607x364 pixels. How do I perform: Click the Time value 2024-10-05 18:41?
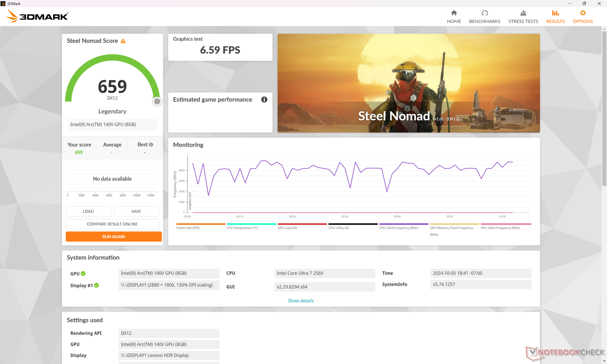click(481, 273)
